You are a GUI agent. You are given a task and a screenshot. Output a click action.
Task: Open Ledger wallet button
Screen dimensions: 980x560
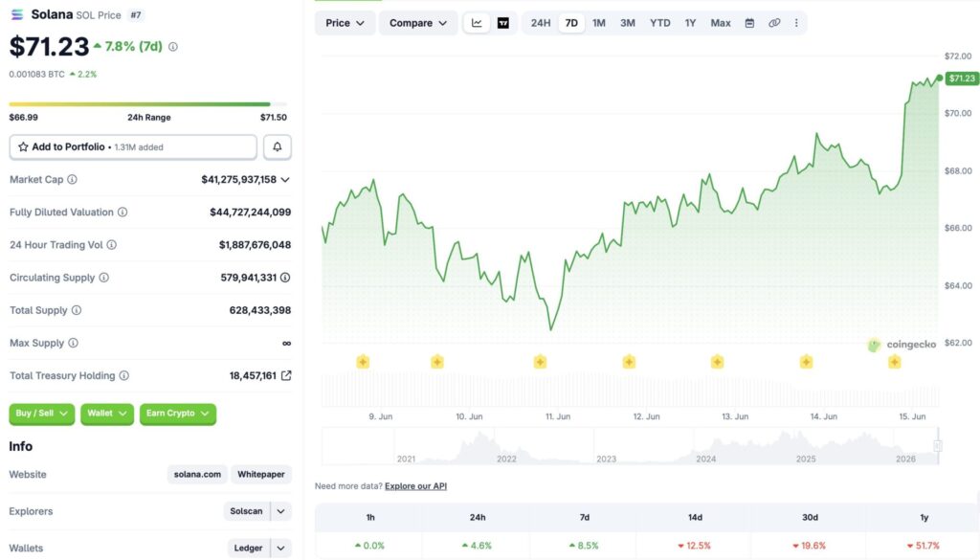(x=248, y=549)
